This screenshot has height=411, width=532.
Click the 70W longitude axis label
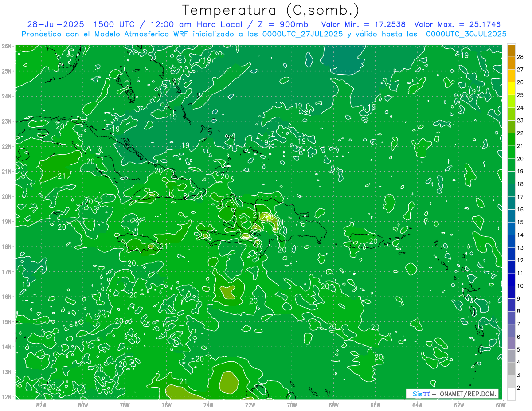(x=292, y=405)
